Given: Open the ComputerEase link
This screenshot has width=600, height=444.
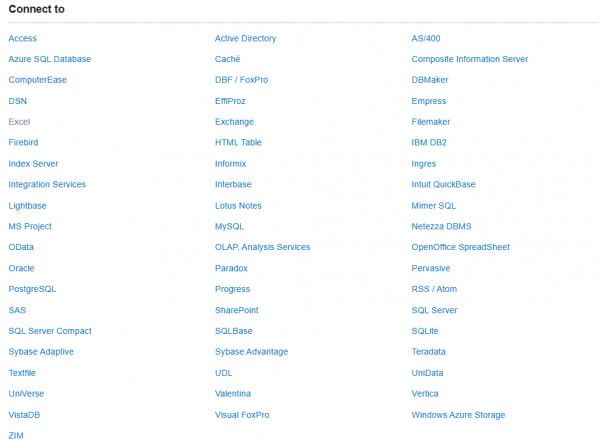Looking at the screenshot, I should click(x=38, y=80).
